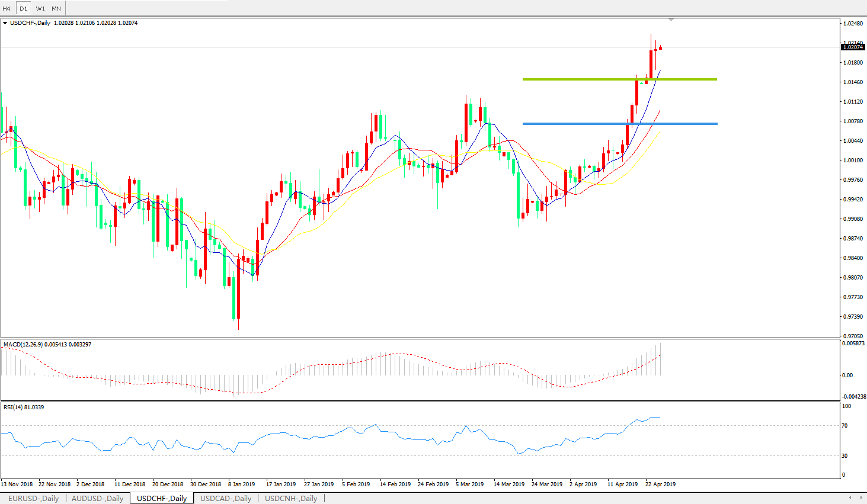Change timeframe to MN monthly
867x504 pixels.
point(56,8)
